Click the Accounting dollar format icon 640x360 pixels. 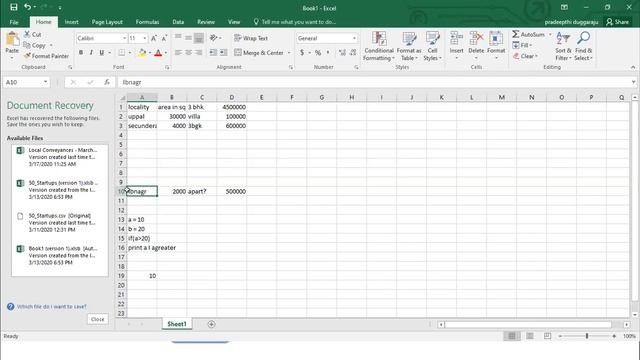tap(302, 53)
